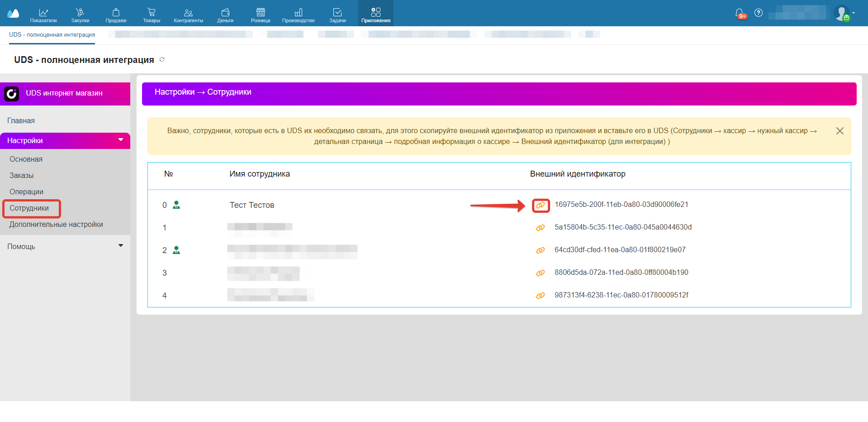Screen dimensions: 868x422
Task: Collapse the Настройки sidebar section
Action: [121, 140]
